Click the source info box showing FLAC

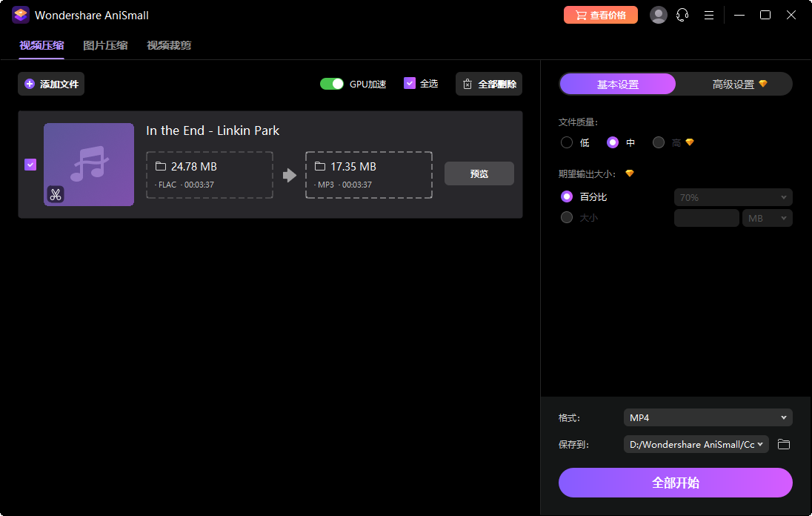click(x=209, y=175)
